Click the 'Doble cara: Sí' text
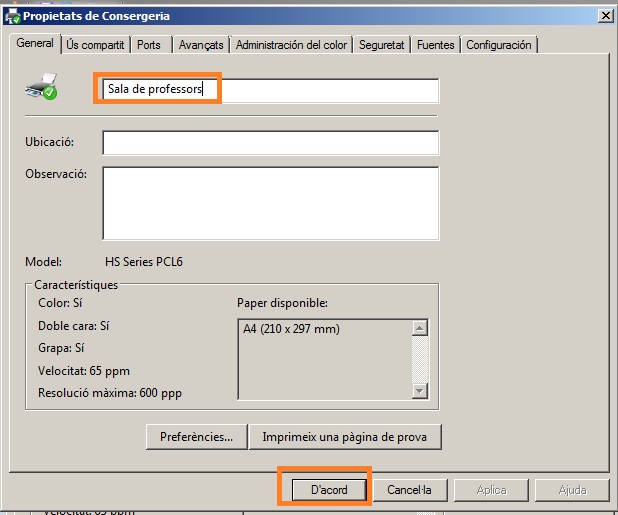 (74, 326)
